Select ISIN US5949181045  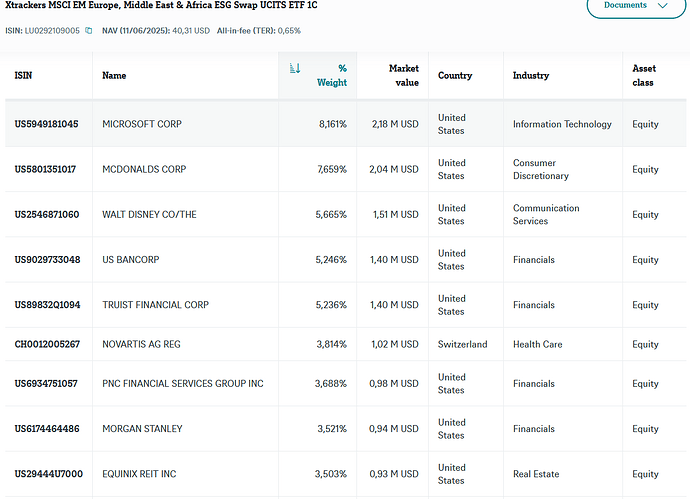46,124
